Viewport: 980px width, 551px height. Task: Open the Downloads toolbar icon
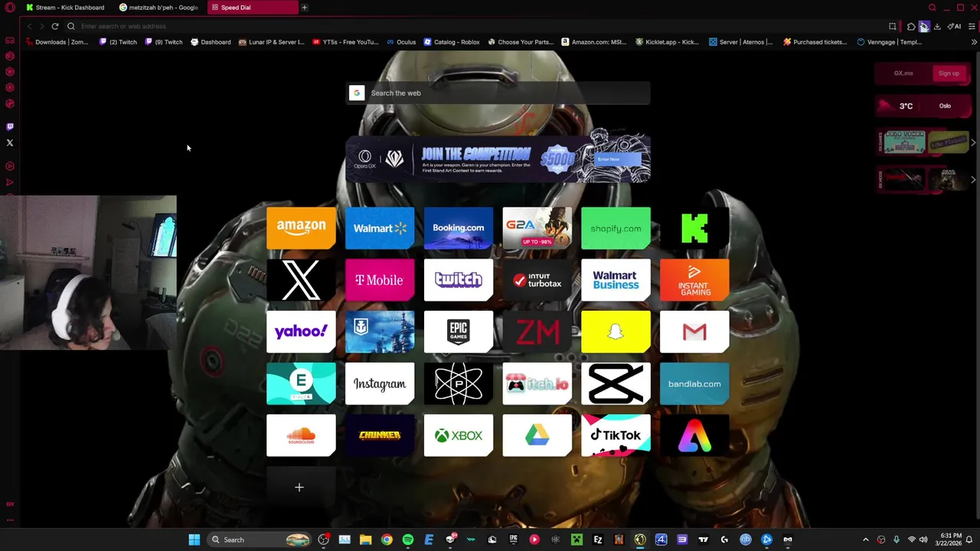point(937,26)
